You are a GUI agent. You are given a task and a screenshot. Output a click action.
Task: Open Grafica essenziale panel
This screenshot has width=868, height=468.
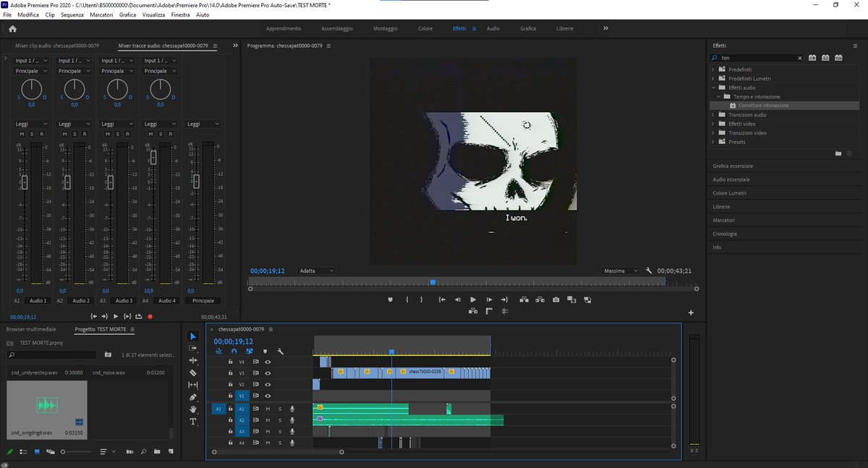(x=733, y=166)
